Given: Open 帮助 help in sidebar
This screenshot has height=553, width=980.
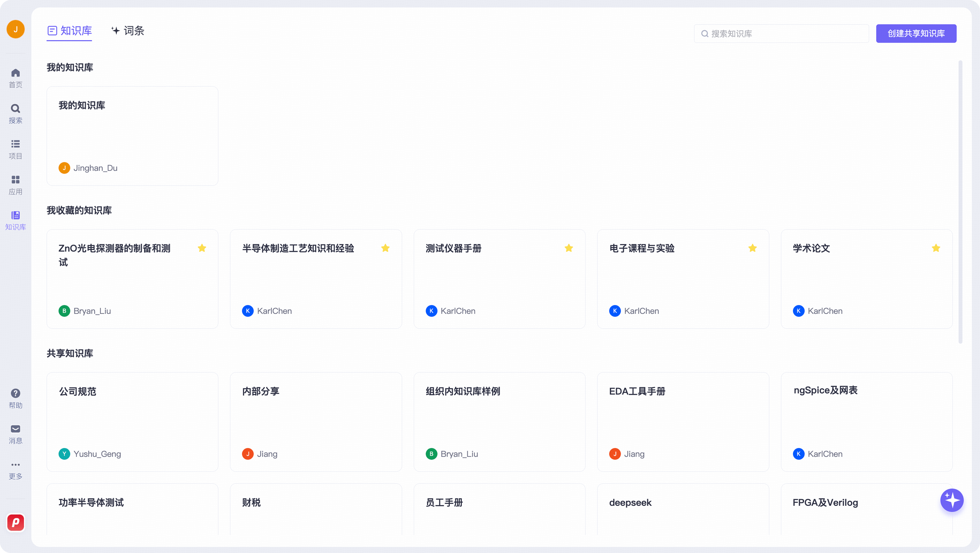Looking at the screenshot, I should click(x=16, y=399).
